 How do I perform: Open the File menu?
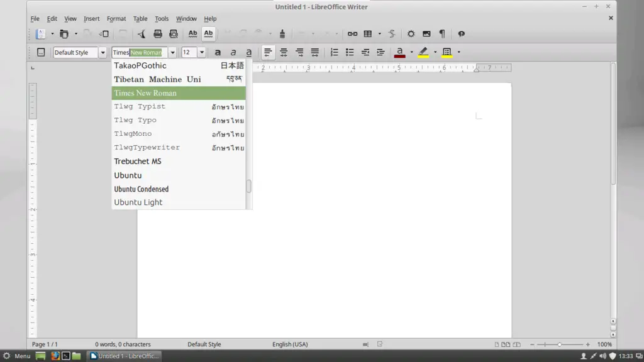[x=35, y=18]
